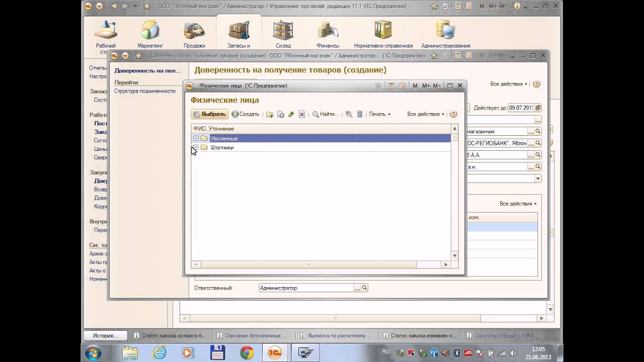
Task: Open Ответственный selection ellipsis button
Action: [357, 288]
